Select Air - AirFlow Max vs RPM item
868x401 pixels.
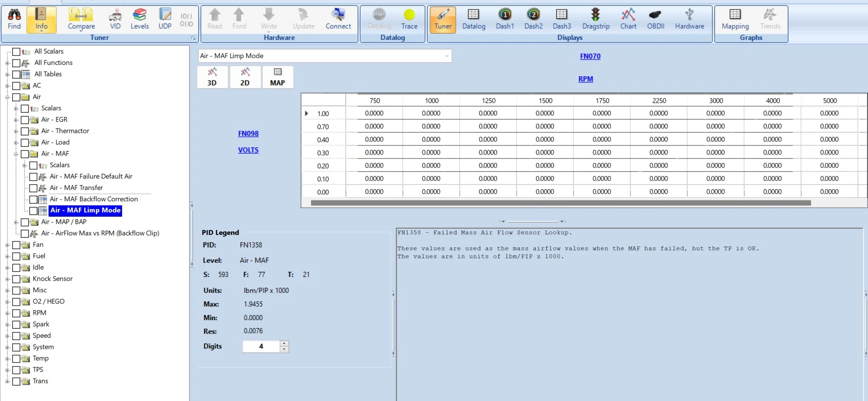(x=100, y=233)
